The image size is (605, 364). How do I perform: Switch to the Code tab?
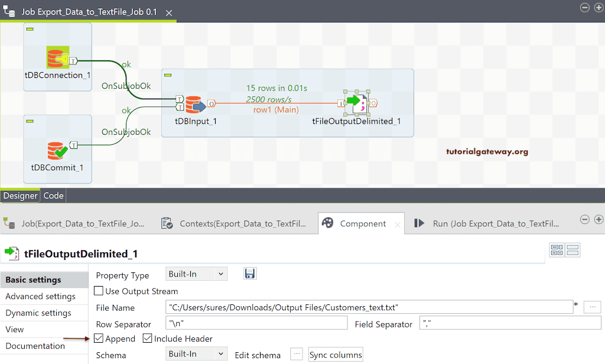coord(53,195)
